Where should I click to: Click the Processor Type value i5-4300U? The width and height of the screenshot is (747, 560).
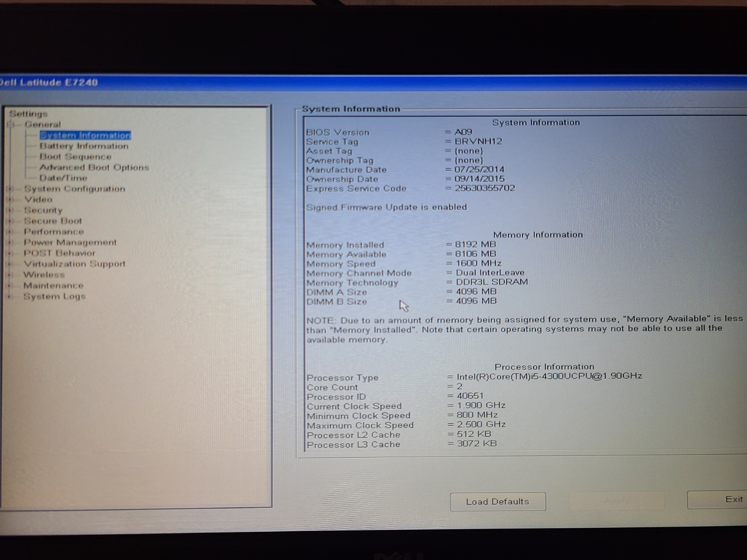click(x=550, y=376)
